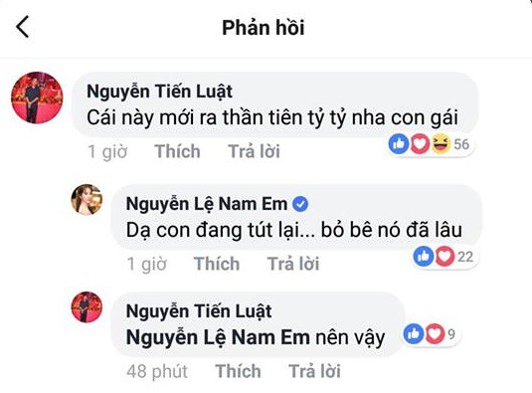Open the like reaction on first comment

[399, 143]
